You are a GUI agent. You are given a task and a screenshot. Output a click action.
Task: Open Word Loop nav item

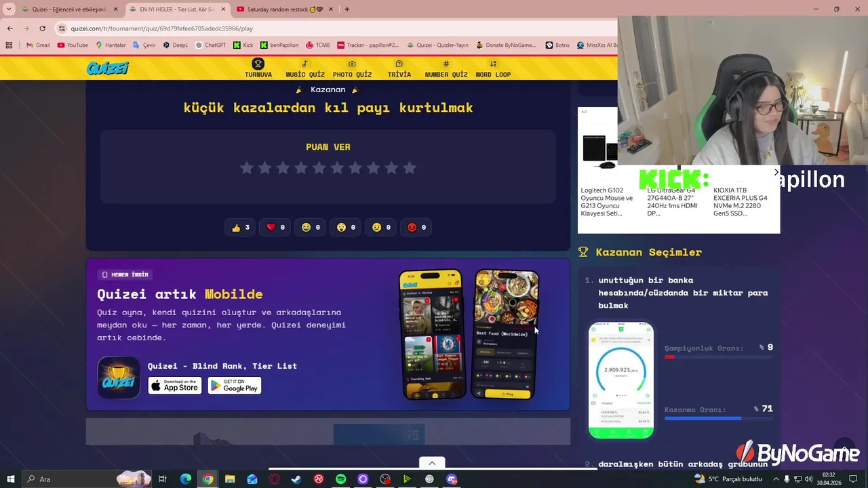[493, 68]
